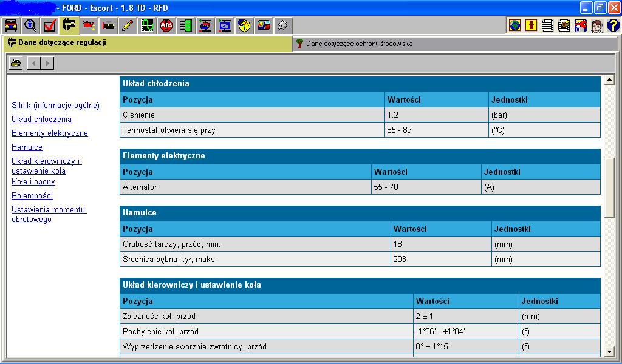This screenshot has height=364, width=622.
Task: Open the Układ chłodzenia link
Action: [x=41, y=120]
